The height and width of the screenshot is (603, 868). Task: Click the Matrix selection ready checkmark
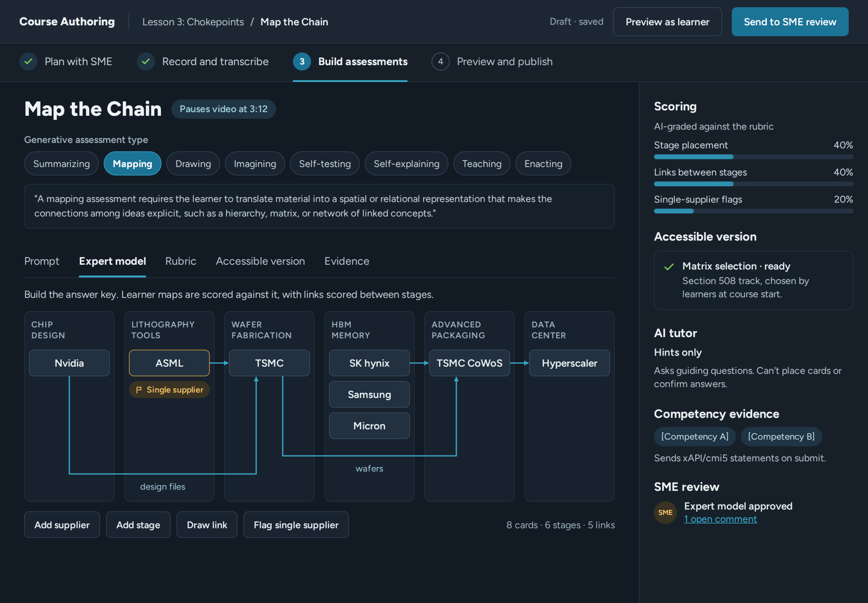point(669,267)
